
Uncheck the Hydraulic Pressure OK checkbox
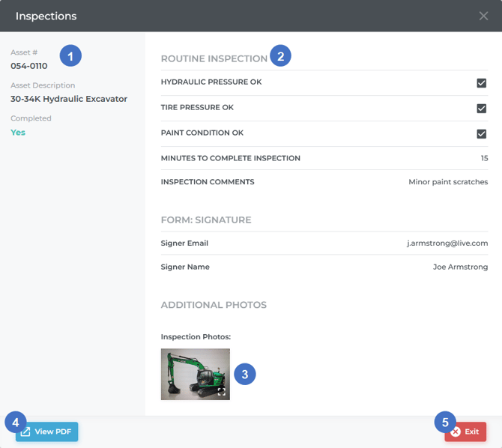coord(482,83)
